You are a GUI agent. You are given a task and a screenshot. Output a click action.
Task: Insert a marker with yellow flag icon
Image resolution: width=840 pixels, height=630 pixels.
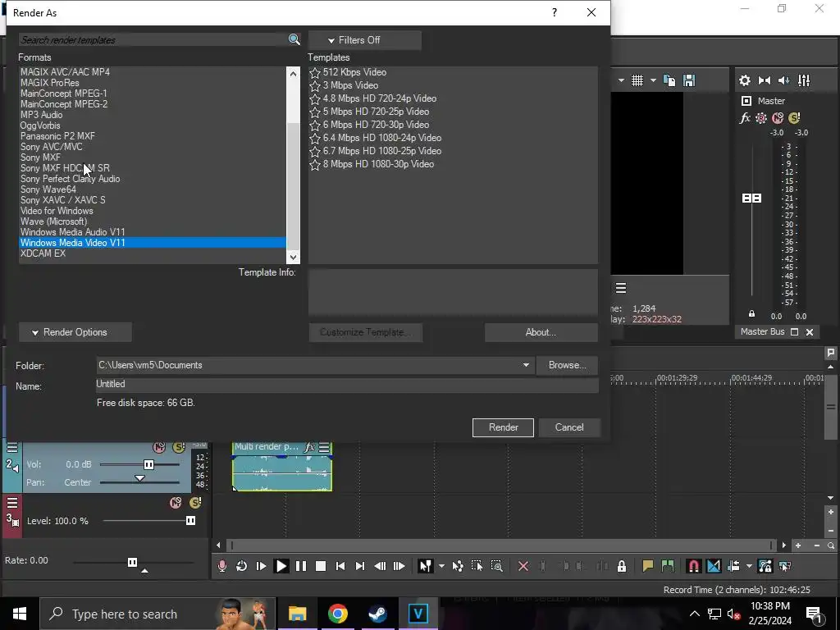(x=648, y=566)
